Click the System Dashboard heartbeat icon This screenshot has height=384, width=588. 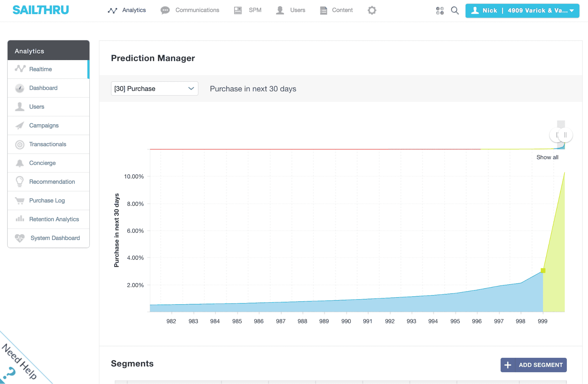[20, 238]
